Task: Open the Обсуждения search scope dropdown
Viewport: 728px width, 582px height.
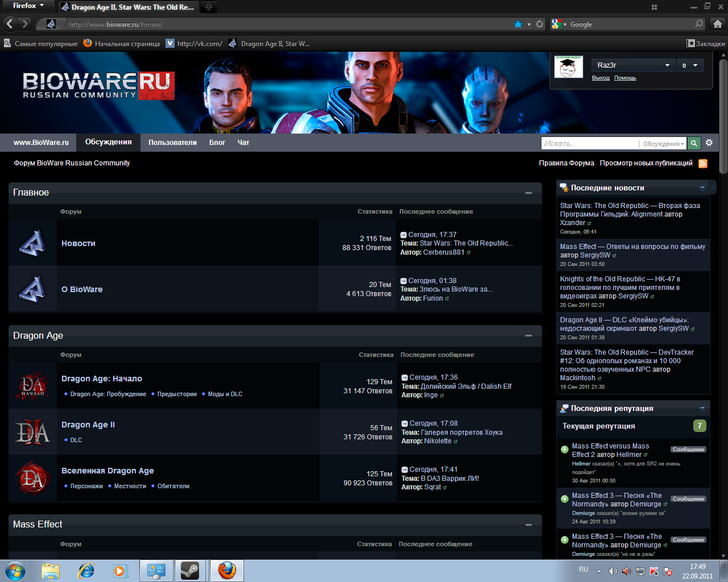Action: [663, 144]
